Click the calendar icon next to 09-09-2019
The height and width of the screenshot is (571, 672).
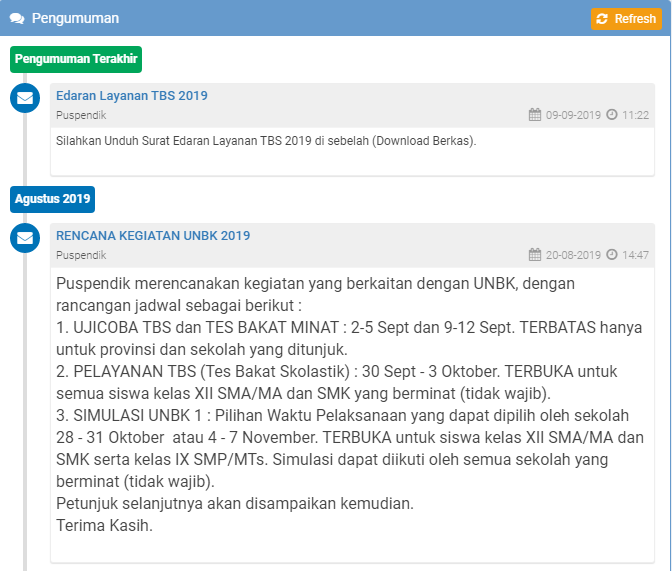(x=535, y=114)
